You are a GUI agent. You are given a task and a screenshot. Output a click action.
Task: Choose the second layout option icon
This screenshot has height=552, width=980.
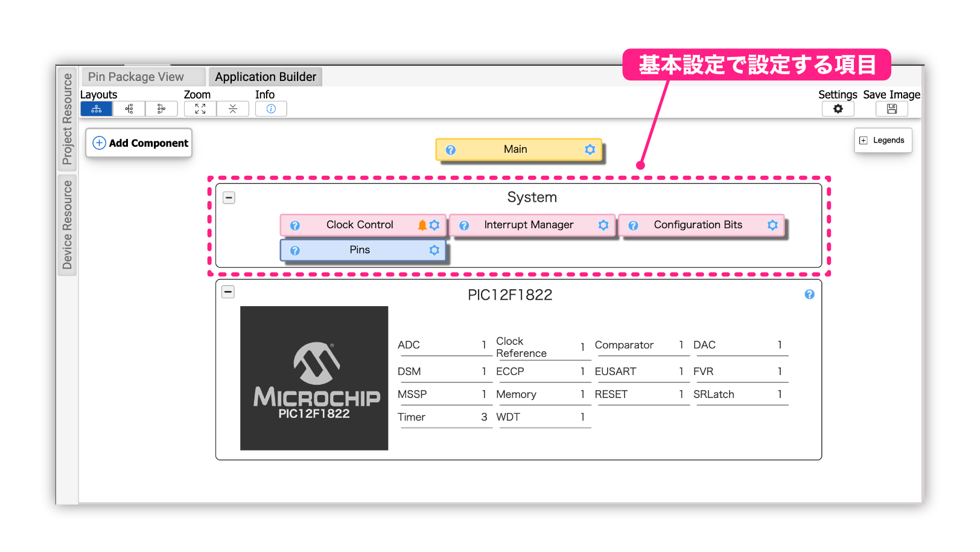[x=129, y=109]
